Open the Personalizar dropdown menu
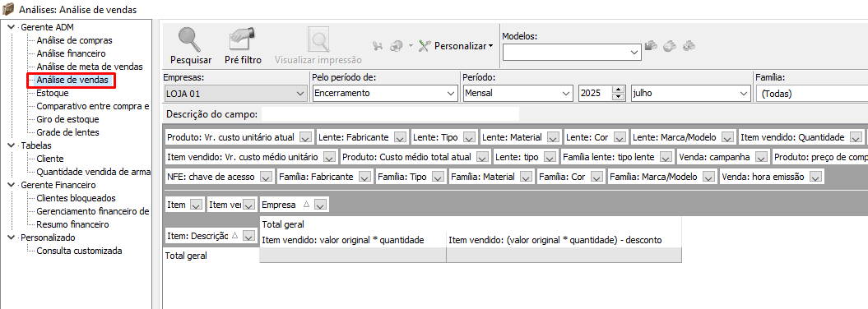This screenshot has height=309, width=868. pos(456,46)
